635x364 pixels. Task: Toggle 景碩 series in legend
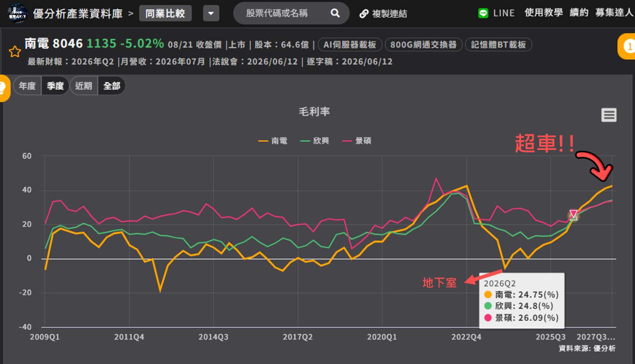pyautogui.click(x=357, y=141)
